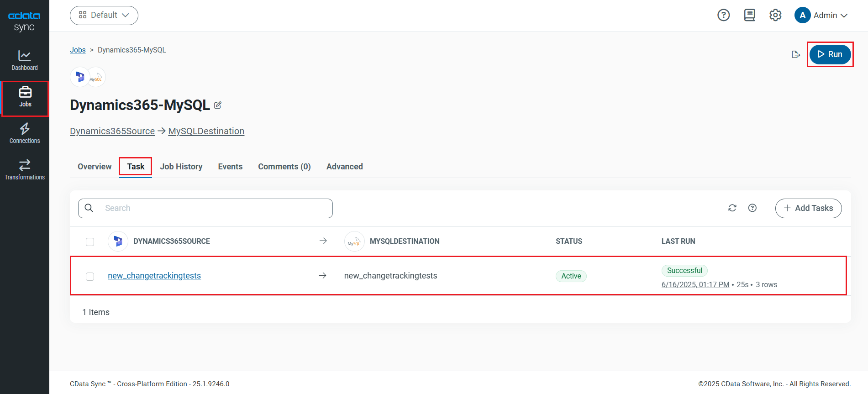Image resolution: width=868 pixels, height=394 pixels.
Task: Click the help question mark icon in header
Action: point(723,15)
